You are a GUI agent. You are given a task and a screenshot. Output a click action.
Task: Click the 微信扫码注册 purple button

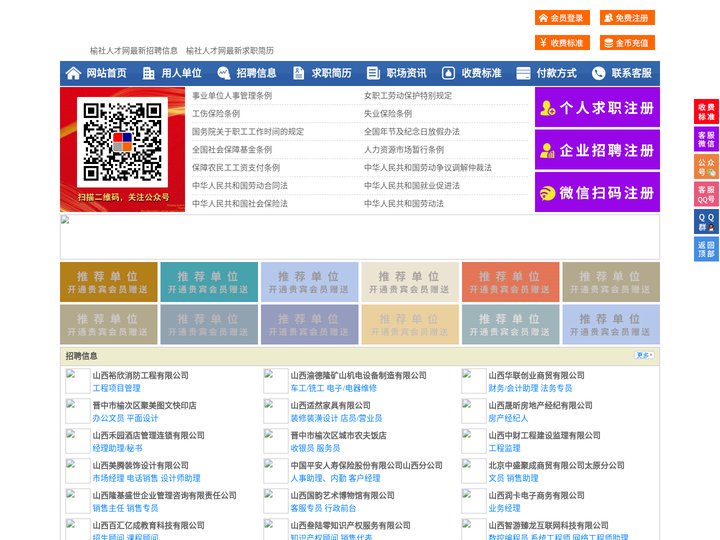pos(597,192)
